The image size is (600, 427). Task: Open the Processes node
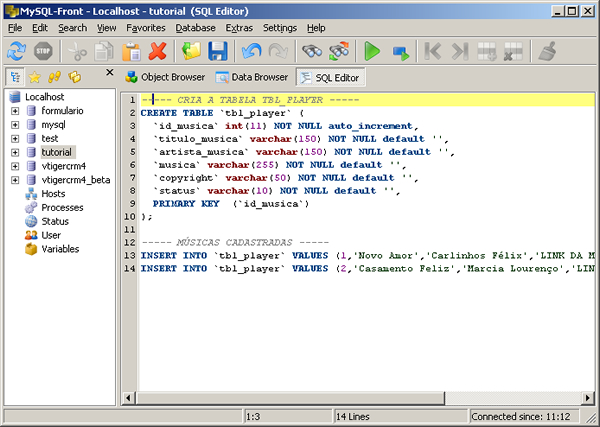point(62,207)
